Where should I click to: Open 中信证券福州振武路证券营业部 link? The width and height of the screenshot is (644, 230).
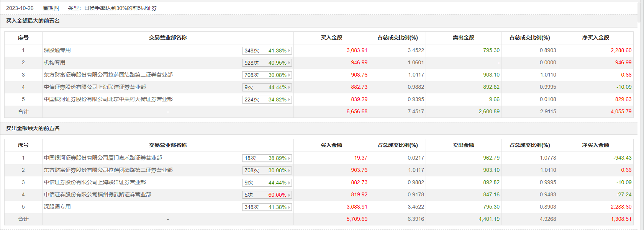coord(97,194)
